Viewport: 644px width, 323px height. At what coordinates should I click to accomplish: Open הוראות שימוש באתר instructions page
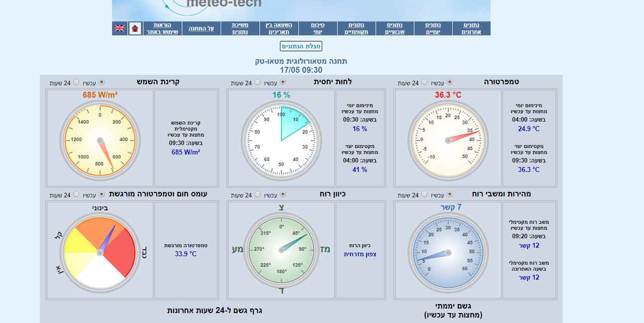click(x=162, y=28)
